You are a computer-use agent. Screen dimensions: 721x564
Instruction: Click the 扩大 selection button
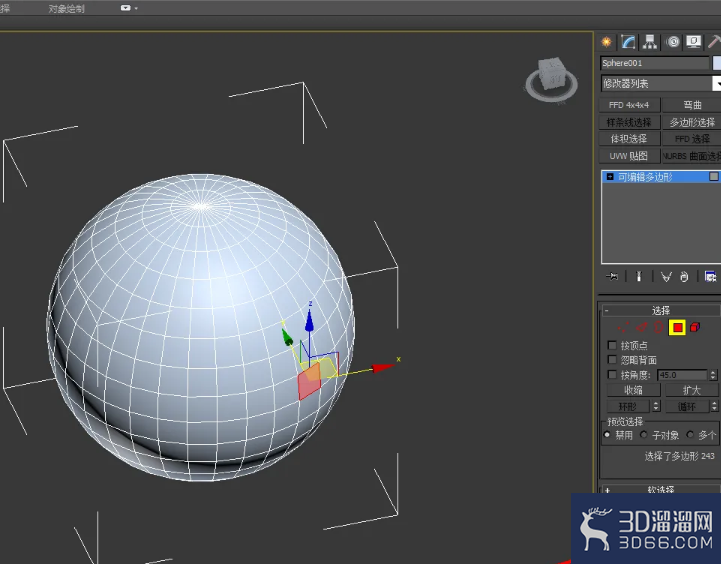[x=692, y=390]
